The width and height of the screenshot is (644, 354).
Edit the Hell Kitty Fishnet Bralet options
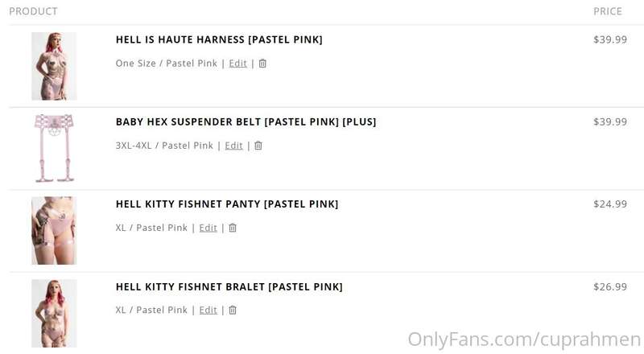tap(208, 310)
